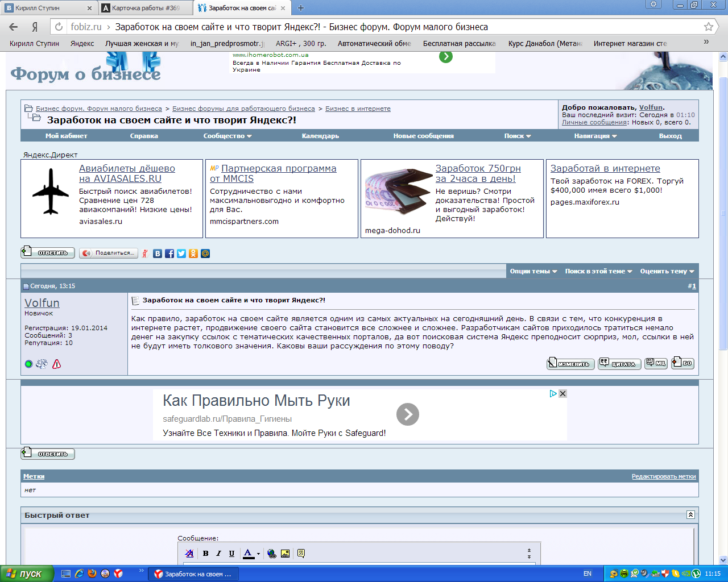Open the Сообщество dropdown menu
Viewport: 728px width, 582px height.
click(x=227, y=136)
